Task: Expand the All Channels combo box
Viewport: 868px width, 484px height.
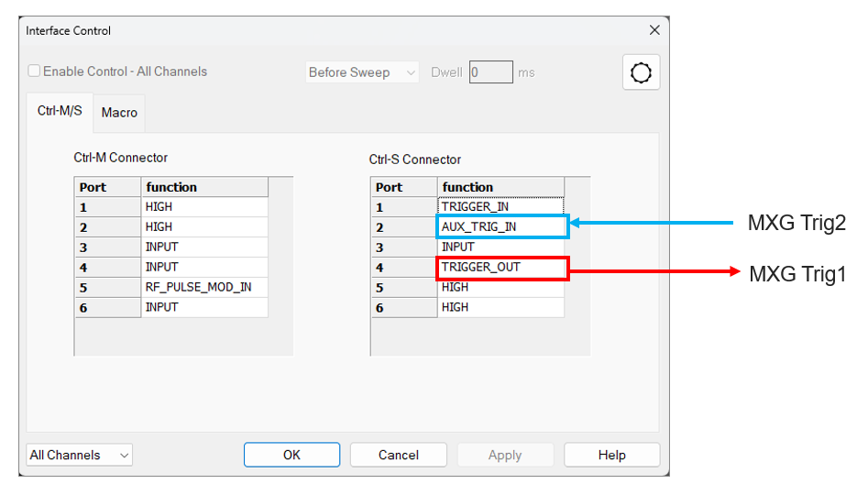Action: pos(79,456)
